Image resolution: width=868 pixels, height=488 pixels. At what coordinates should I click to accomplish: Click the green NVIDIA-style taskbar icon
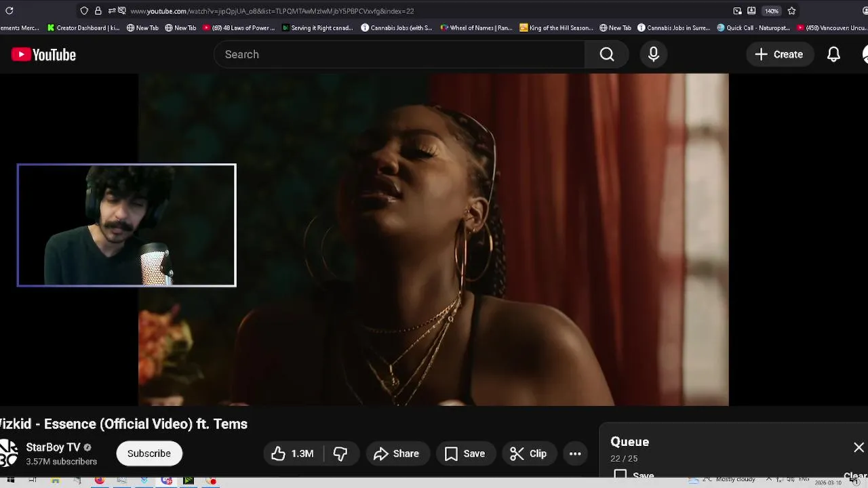pos(189,481)
